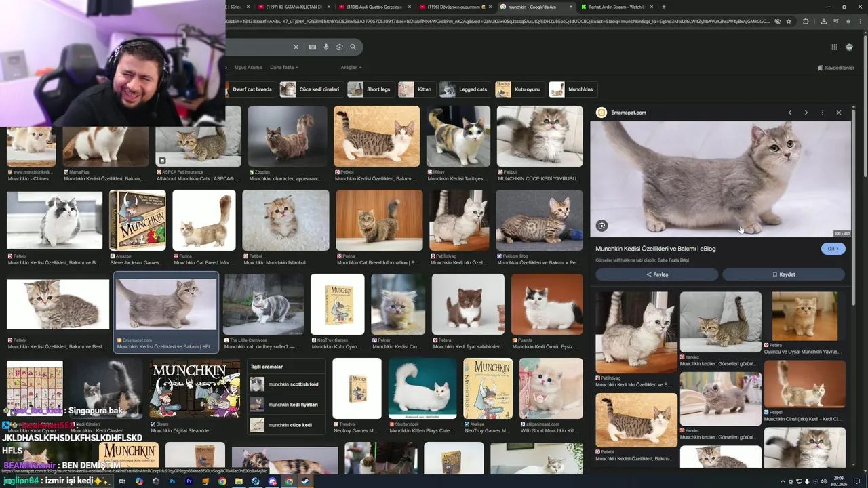Open Munchkin Digital Steam'de thumbnail
868x488 pixels.
coord(195,388)
